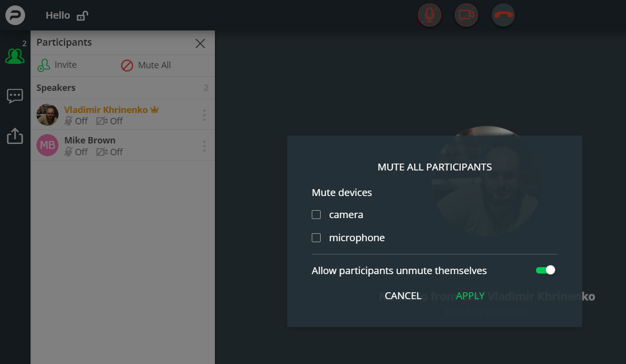Screen dimensions: 626x364
Task: Click the Speakers section header
Action: tap(122, 88)
